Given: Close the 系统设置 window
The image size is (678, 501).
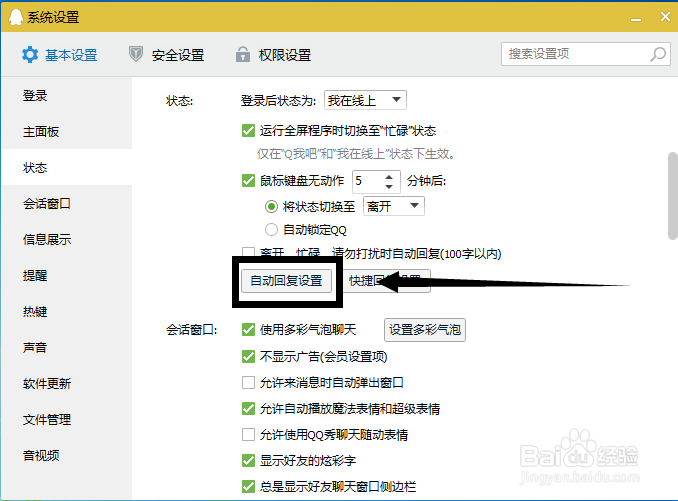Looking at the screenshot, I should pyautogui.click(x=665, y=16).
